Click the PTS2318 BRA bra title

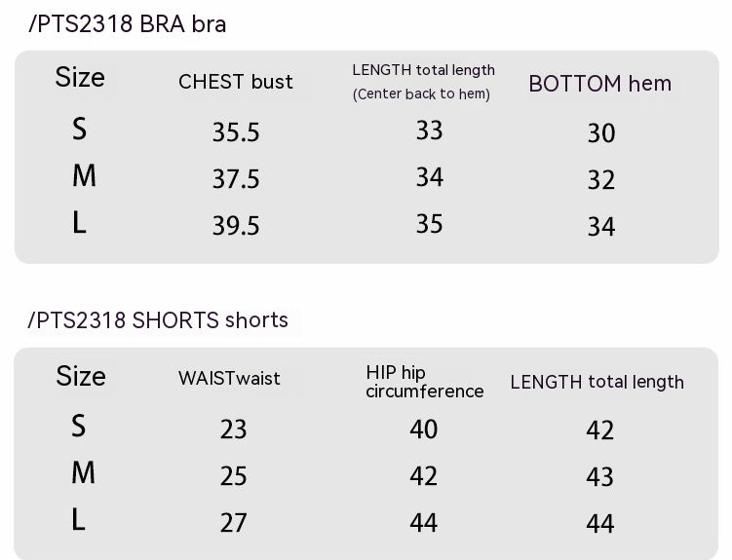[128, 24]
